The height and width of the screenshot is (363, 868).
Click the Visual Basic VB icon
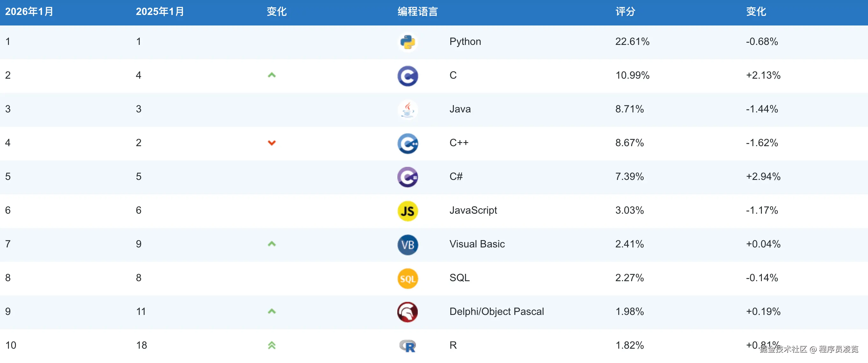pyautogui.click(x=407, y=245)
